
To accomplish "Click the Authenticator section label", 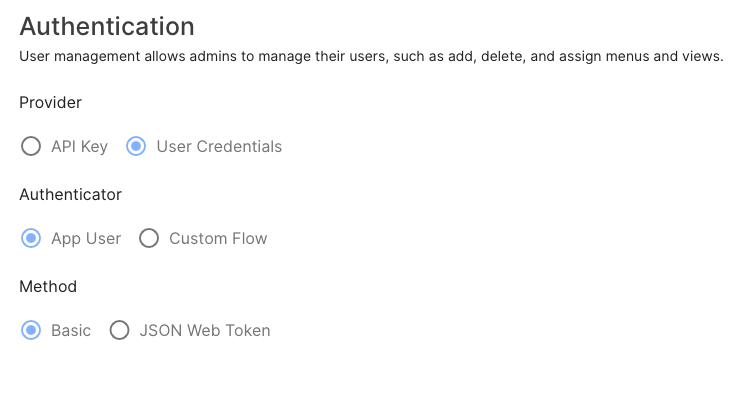I will pos(70,195).
